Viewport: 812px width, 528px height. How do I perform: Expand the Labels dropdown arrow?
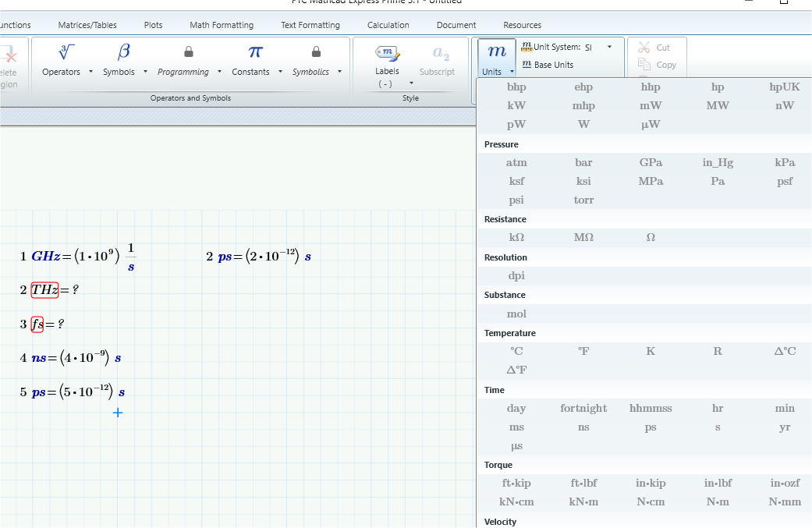coord(412,83)
